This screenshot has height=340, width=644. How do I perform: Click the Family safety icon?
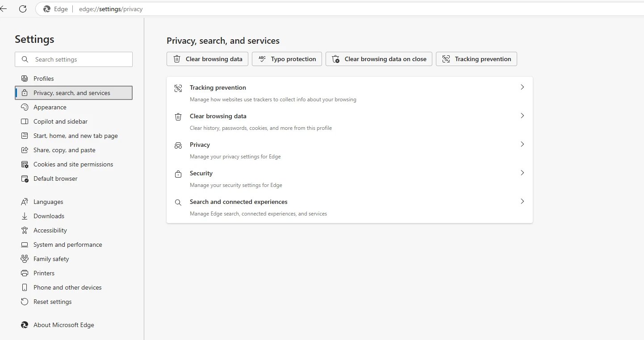click(x=25, y=259)
